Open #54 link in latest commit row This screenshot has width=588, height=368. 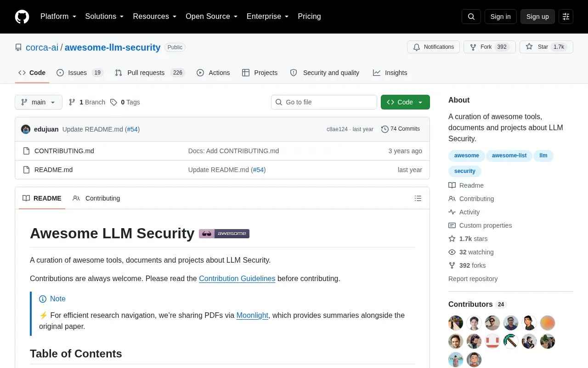132,129
